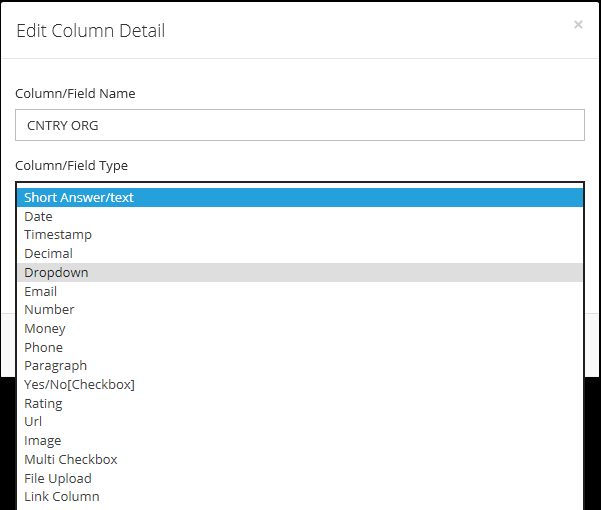Choose Date from field type list

[x=300, y=216]
